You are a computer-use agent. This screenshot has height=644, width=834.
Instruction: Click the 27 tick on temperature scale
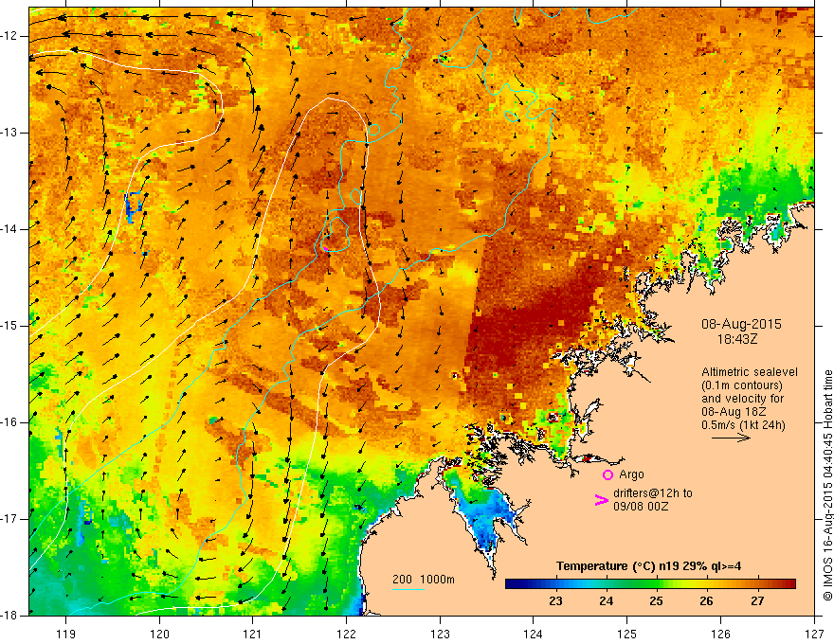coord(757,601)
